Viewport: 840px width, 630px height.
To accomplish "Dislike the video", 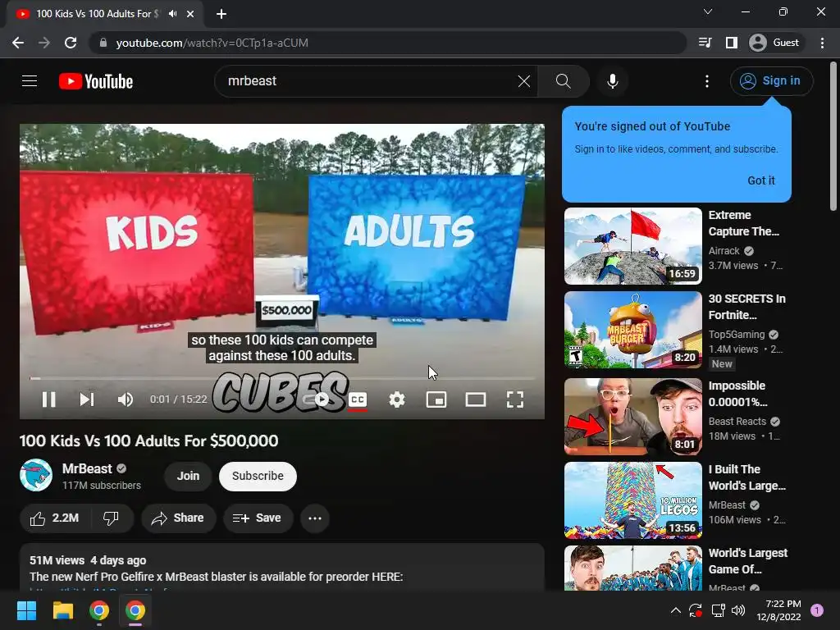I will tap(111, 518).
